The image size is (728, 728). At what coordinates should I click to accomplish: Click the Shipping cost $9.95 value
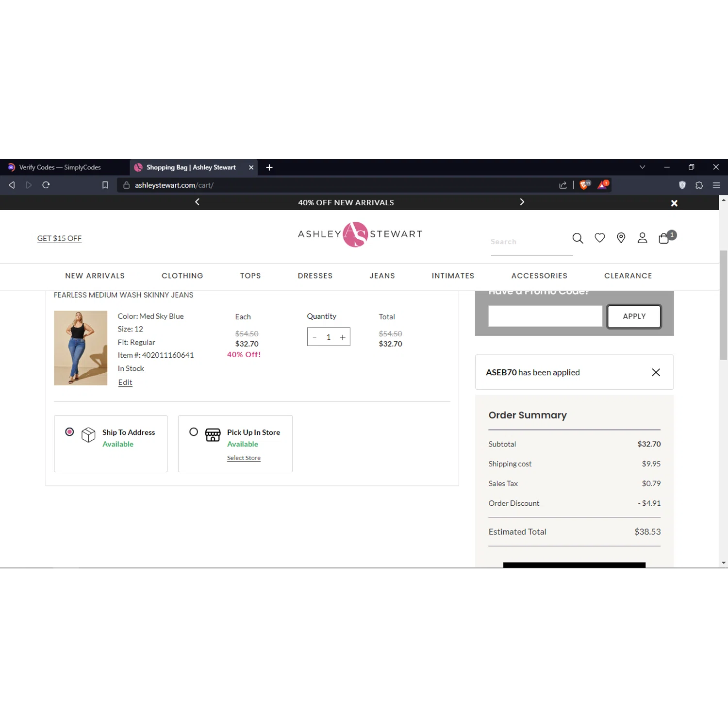coord(651,464)
